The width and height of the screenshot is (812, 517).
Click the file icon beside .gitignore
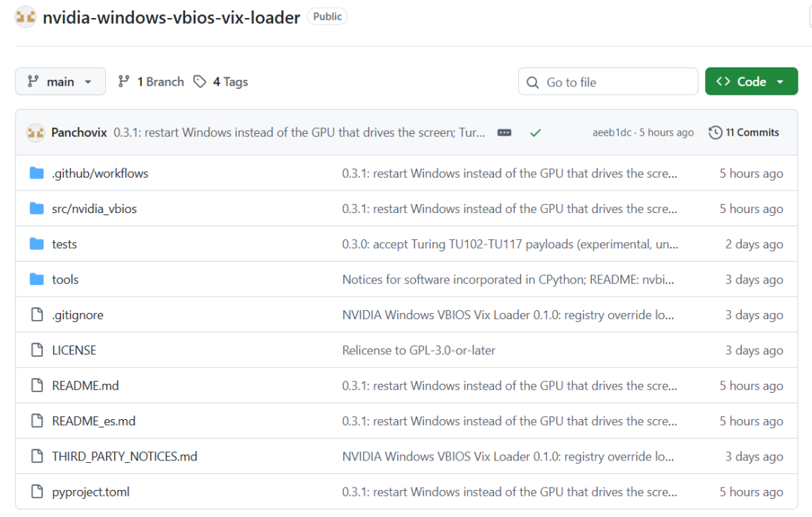tap(37, 315)
